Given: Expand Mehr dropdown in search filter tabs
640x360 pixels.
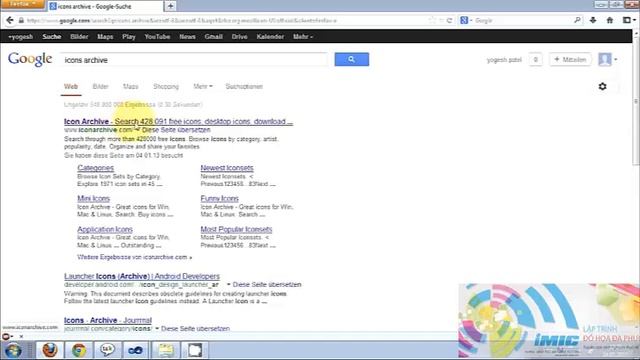Looking at the screenshot, I should coord(203,87).
